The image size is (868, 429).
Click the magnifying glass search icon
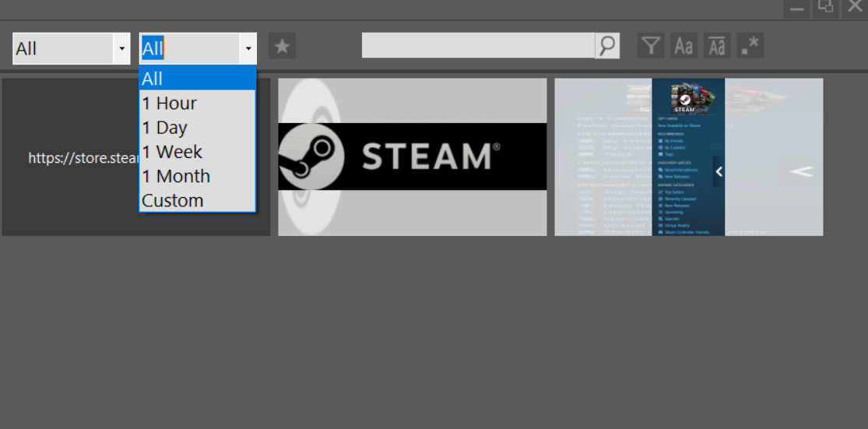pos(607,46)
